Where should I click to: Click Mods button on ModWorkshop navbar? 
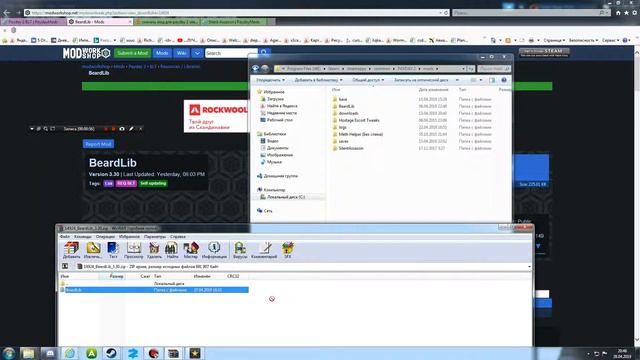tap(162, 53)
